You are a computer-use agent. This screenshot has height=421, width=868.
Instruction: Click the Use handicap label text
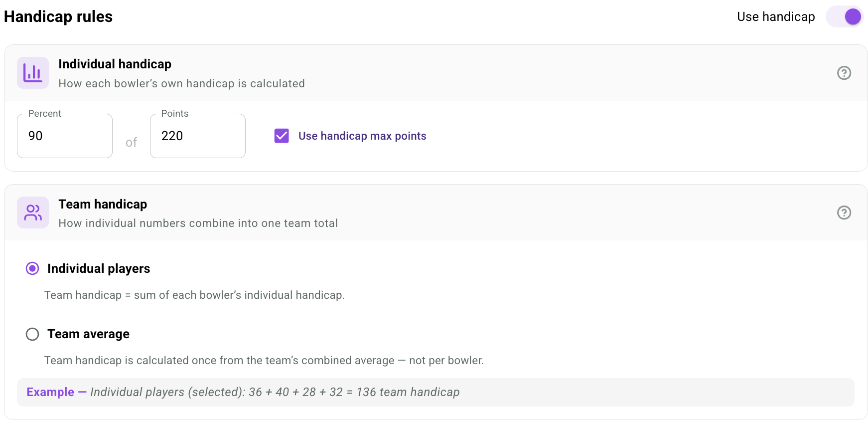pos(776,16)
